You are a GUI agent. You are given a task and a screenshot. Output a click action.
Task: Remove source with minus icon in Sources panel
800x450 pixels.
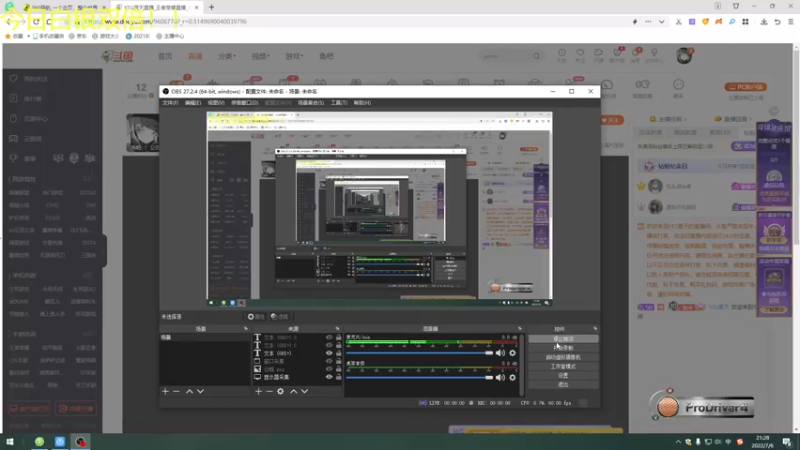(269, 391)
